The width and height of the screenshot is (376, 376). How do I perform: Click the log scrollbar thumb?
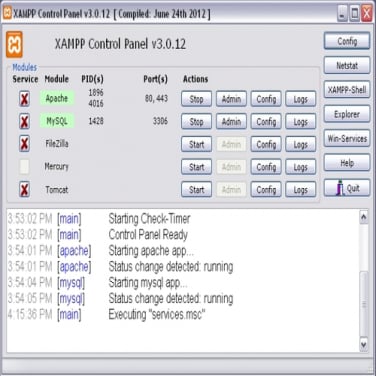364,304
